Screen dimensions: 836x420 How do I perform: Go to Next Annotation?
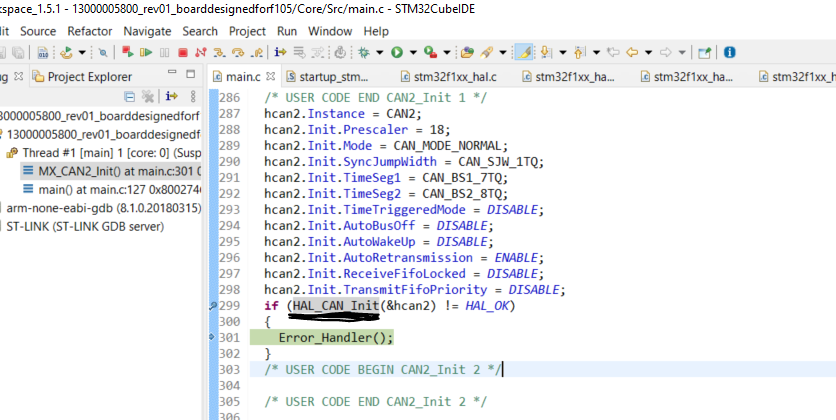(546, 52)
